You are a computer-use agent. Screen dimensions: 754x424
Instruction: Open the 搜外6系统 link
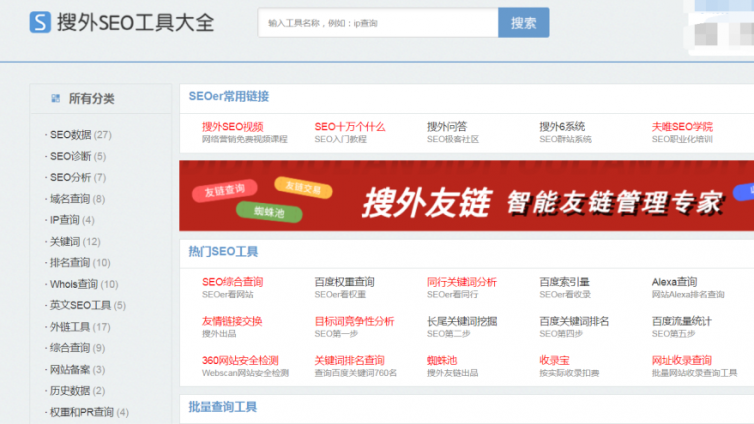pyautogui.click(x=562, y=127)
